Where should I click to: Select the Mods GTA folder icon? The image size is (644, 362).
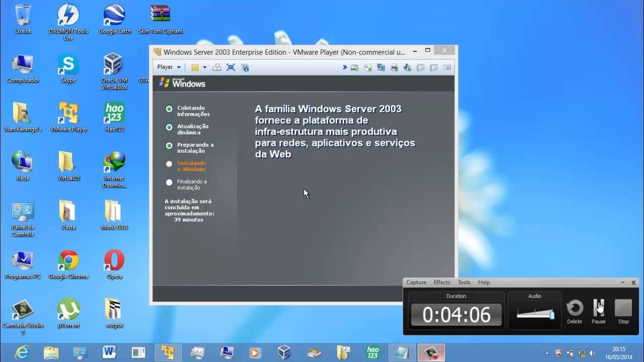pyautogui.click(x=114, y=216)
